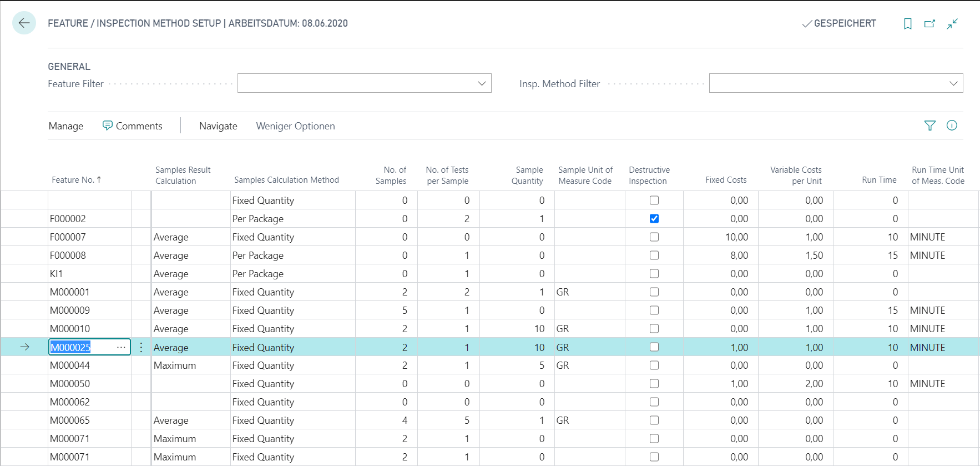Open page in new window icon
Viewport: 980px width, 466px height.
click(x=930, y=23)
